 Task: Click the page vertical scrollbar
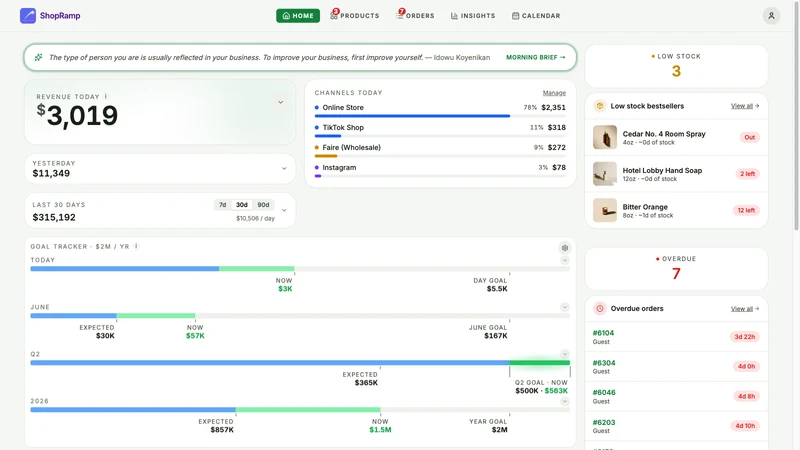click(796, 116)
